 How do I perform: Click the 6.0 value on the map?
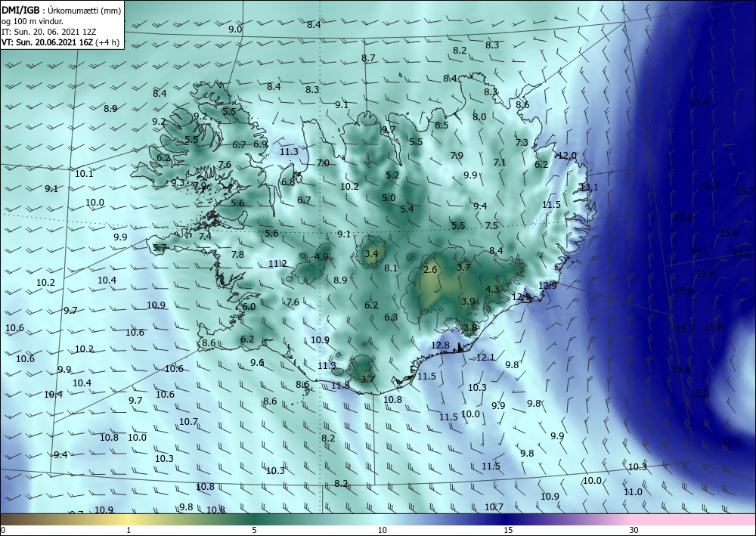(249, 307)
